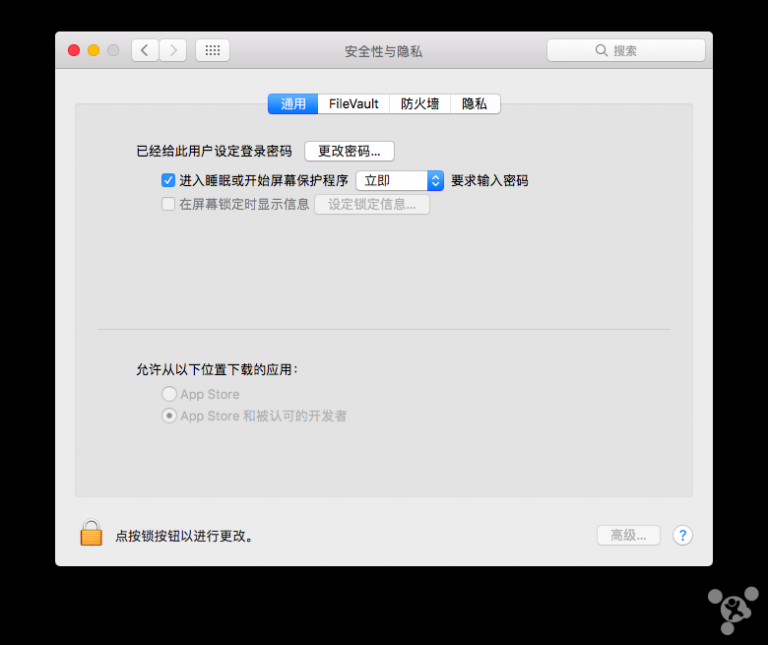Screen dimensions: 768x645
Task: Open the 防火墙 tab
Action: pyautogui.click(x=420, y=104)
